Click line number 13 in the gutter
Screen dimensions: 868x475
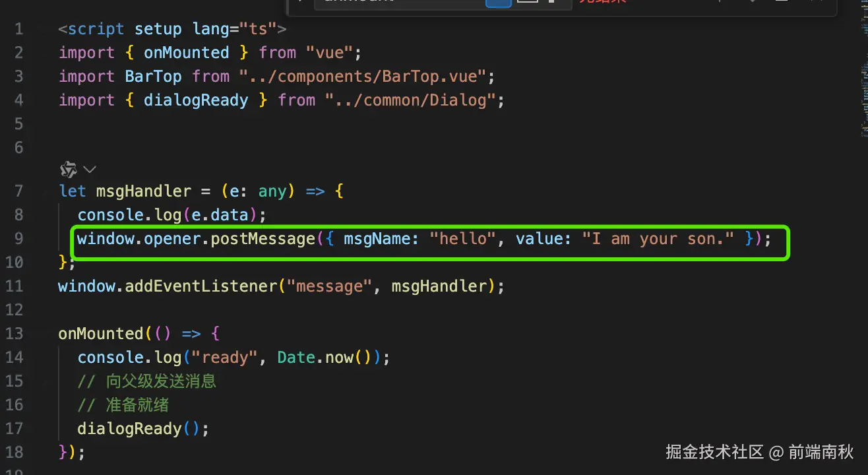[x=14, y=333]
